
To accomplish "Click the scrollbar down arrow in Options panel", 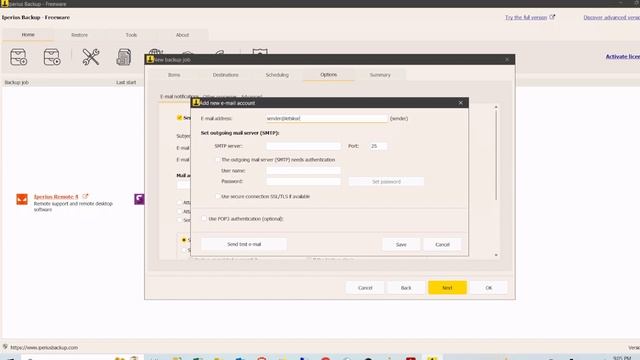I will tap(496, 255).
